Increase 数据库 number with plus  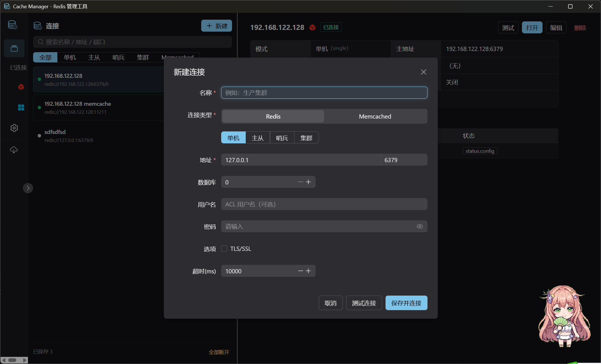[308, 182]
